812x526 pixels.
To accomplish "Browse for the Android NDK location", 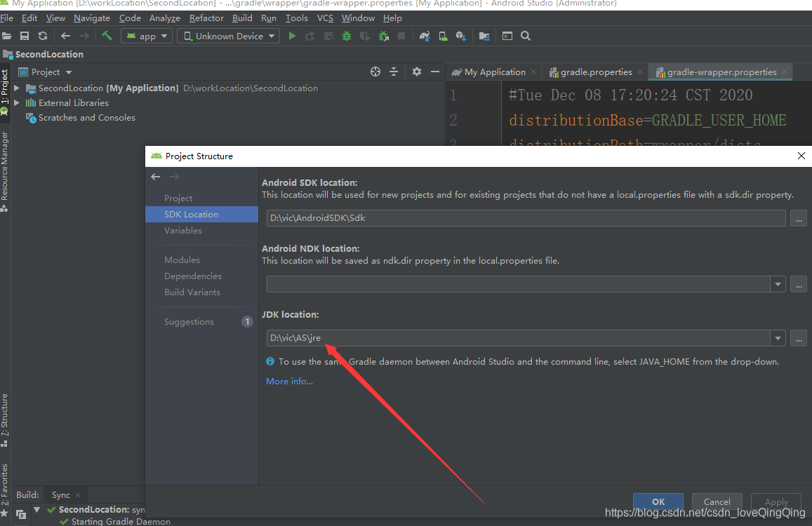I will click(x=799, y=284).
